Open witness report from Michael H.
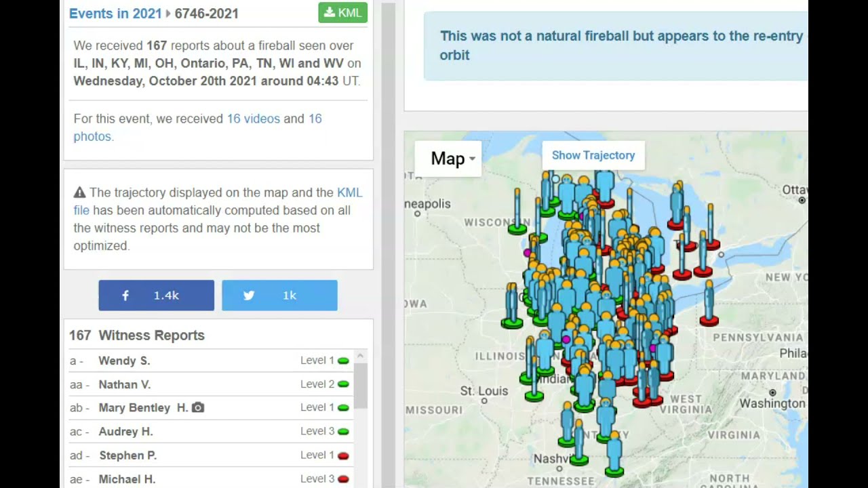Viewport: 868px width, 488px height. point(127,479)
